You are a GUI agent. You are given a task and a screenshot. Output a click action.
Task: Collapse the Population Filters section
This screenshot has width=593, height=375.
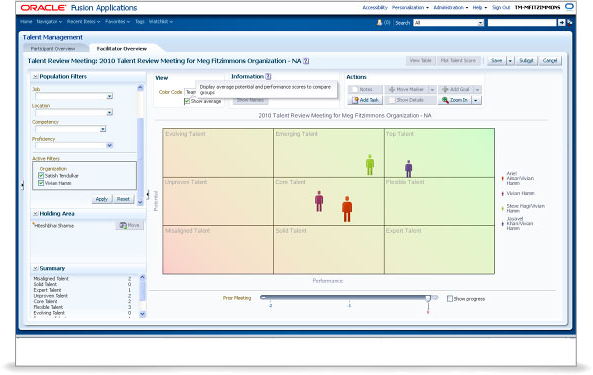36,77
